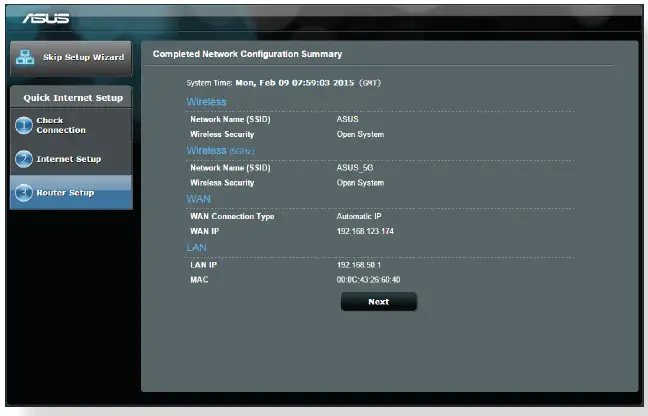Click the Automatic IP connection type value
Screen dimensions: 648x416
[x=359, y=216]
